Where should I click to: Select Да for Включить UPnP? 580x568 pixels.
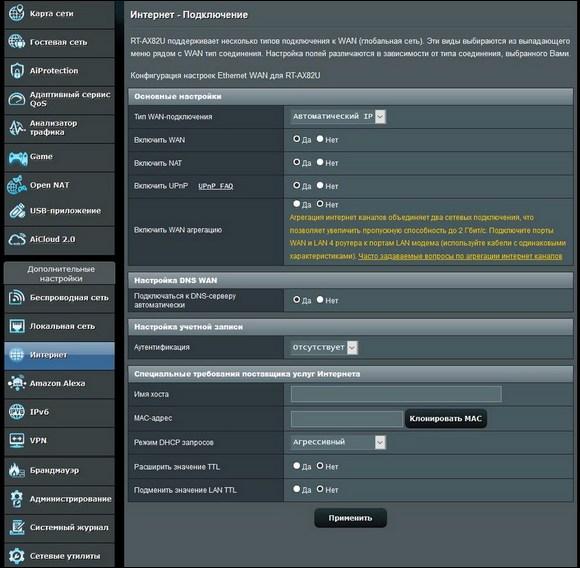point(296,185)
